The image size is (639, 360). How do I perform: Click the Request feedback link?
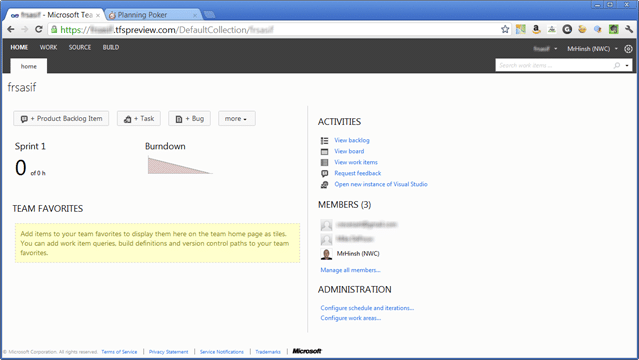(358, 173)
